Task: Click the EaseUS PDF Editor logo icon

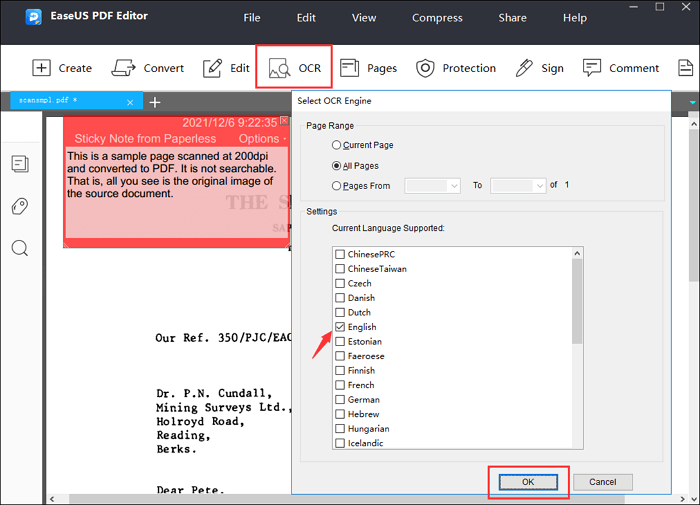Action: [x=33, y=17]
